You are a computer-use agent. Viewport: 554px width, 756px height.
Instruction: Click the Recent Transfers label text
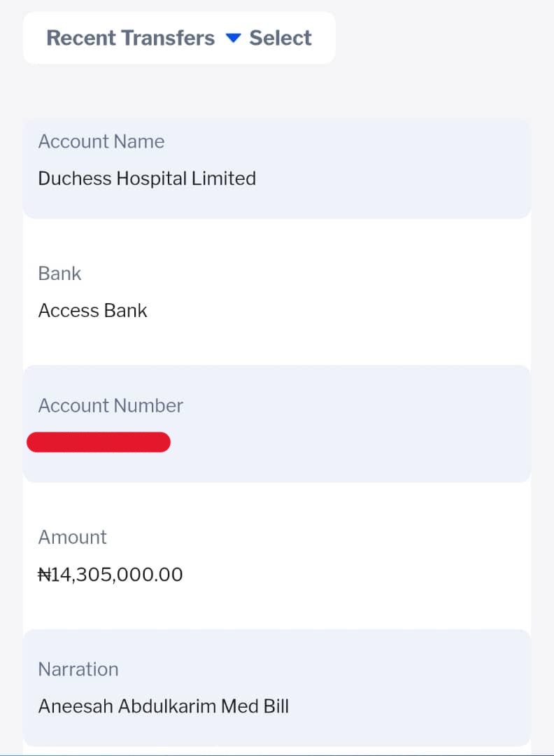[130, 38]
